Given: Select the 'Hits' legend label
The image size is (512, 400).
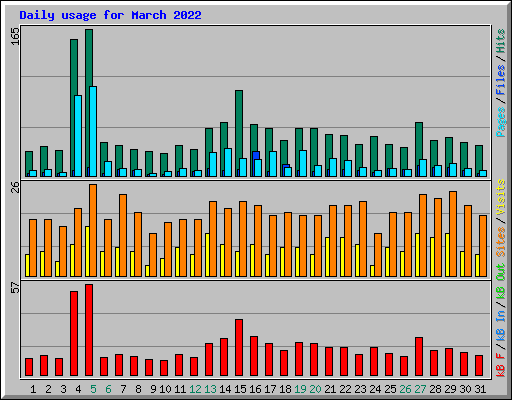Looking at the screenshot, I should coord(501,41).
